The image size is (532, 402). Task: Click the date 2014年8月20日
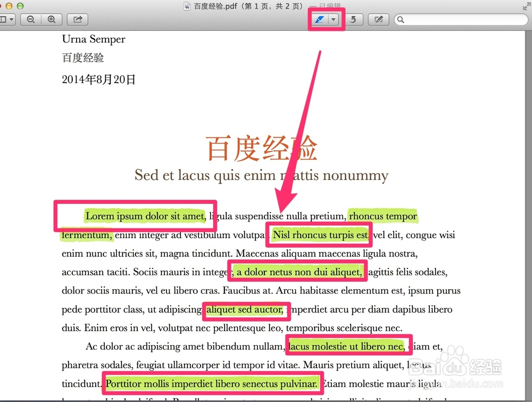99,79
